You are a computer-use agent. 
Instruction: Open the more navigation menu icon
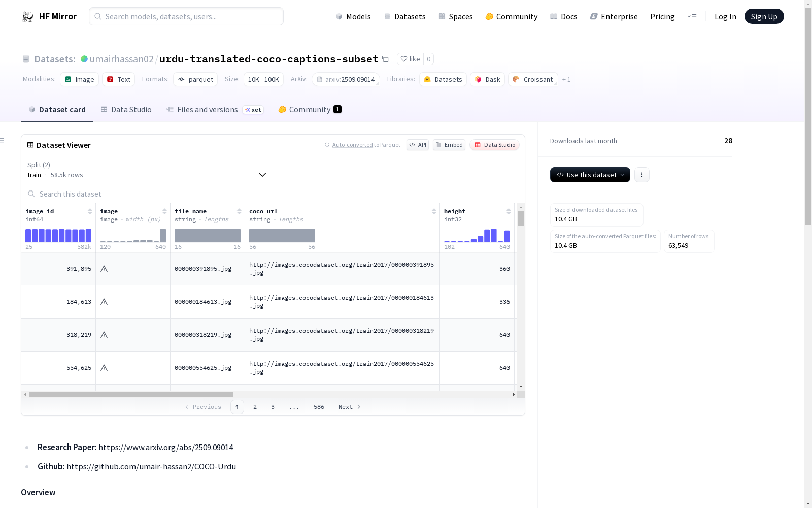point(692,16)
